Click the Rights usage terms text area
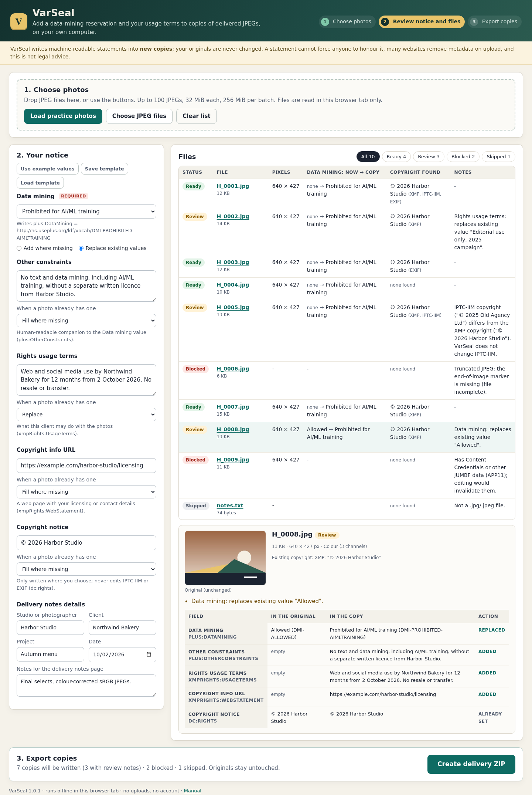The width and height of the screenshot is (532, 795). 86,380
